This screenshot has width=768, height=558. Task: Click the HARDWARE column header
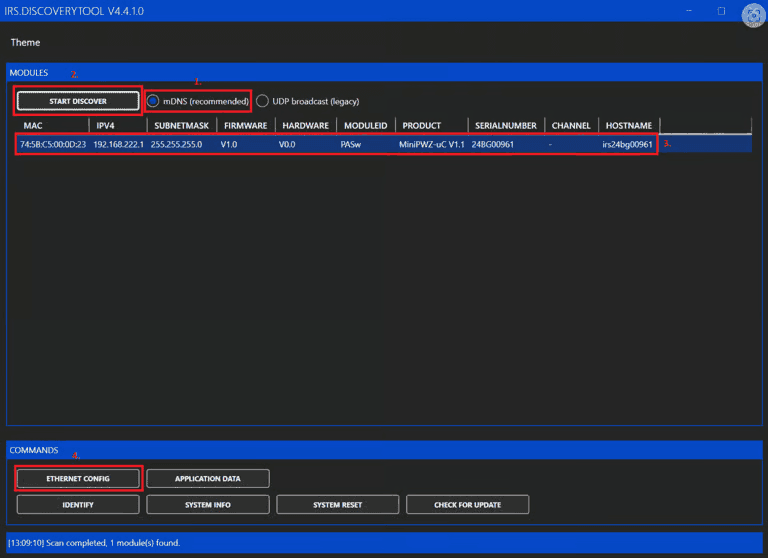tap(305, 125)
